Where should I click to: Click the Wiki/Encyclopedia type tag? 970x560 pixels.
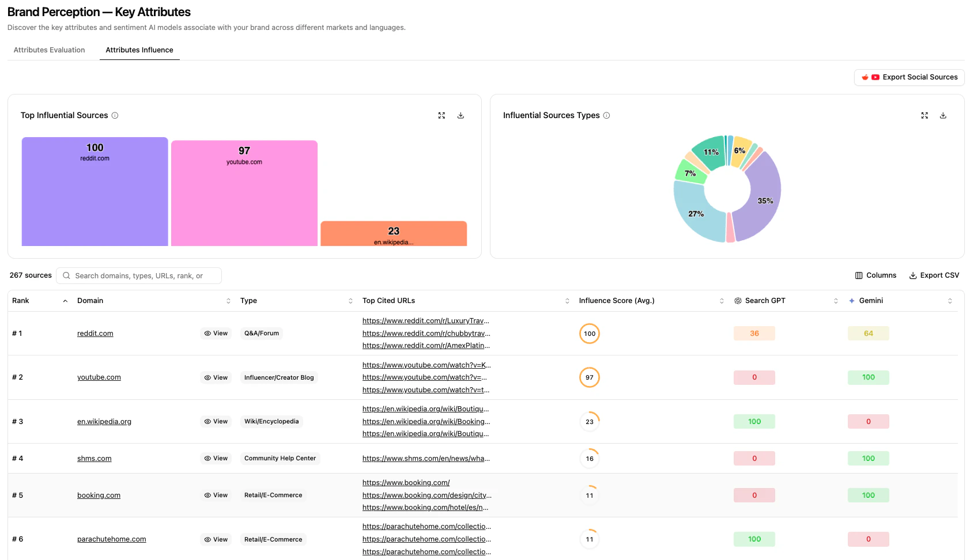tap(271, 422)
